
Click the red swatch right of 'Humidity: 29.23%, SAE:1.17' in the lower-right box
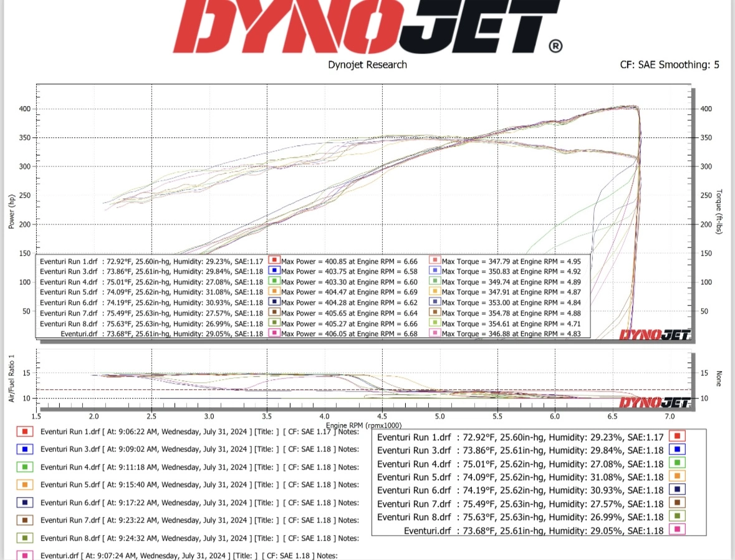coord(677,436)
